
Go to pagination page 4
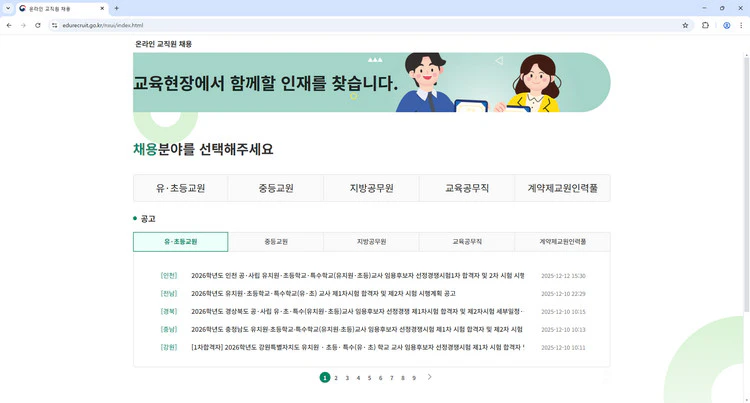(358, 378)
